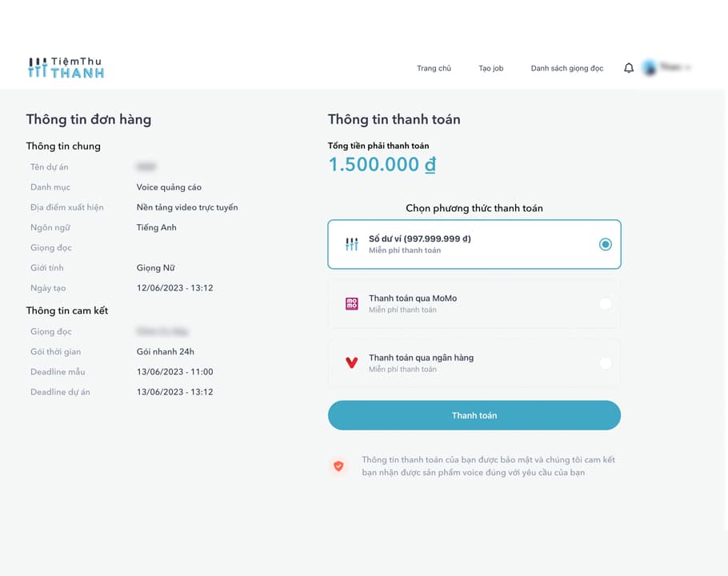Click the MoMo payment logo
Viewport: 728px width, 576px height.
(x=352, y=303)
